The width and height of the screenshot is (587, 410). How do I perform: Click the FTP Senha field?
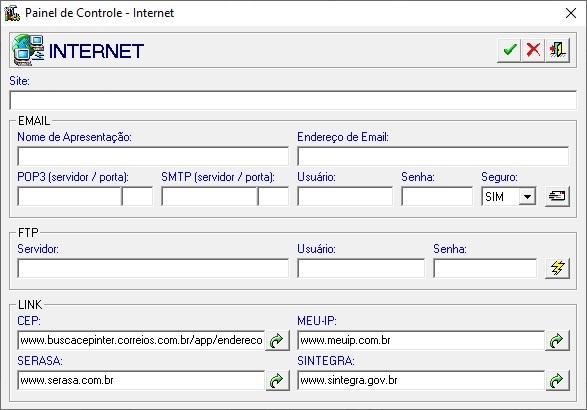[485, 268]
